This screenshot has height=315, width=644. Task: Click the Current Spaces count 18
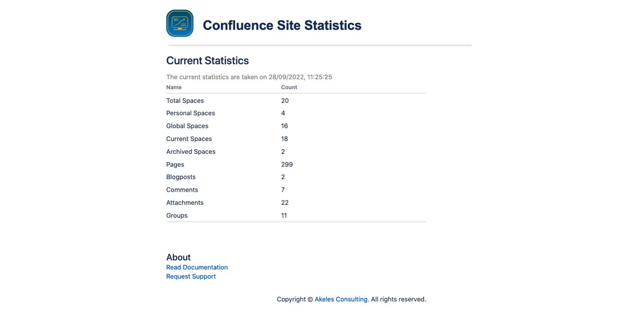pos(284,139)
